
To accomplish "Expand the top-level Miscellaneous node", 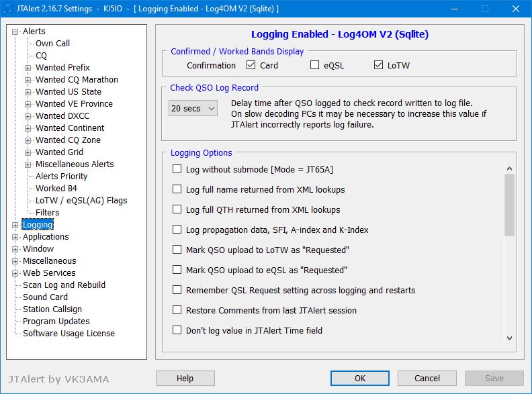I will (15, 261).
